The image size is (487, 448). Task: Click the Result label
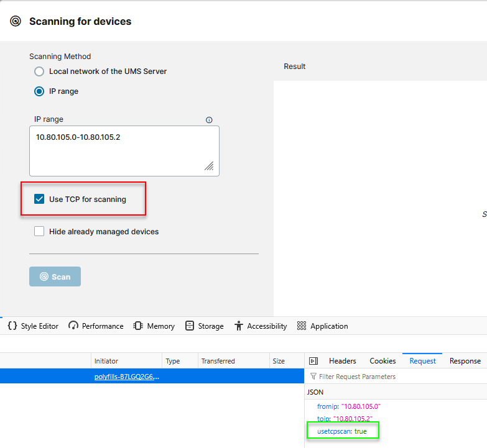pos(294,66)
